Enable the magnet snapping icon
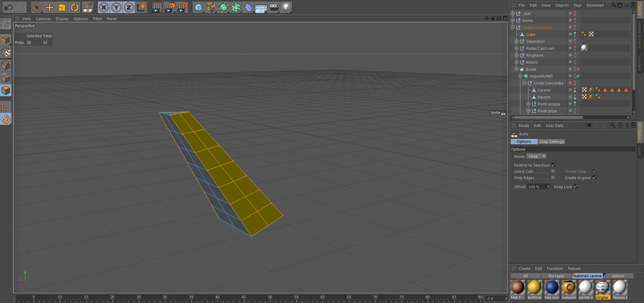Viewport: 644px width, 303px height. 6,119
